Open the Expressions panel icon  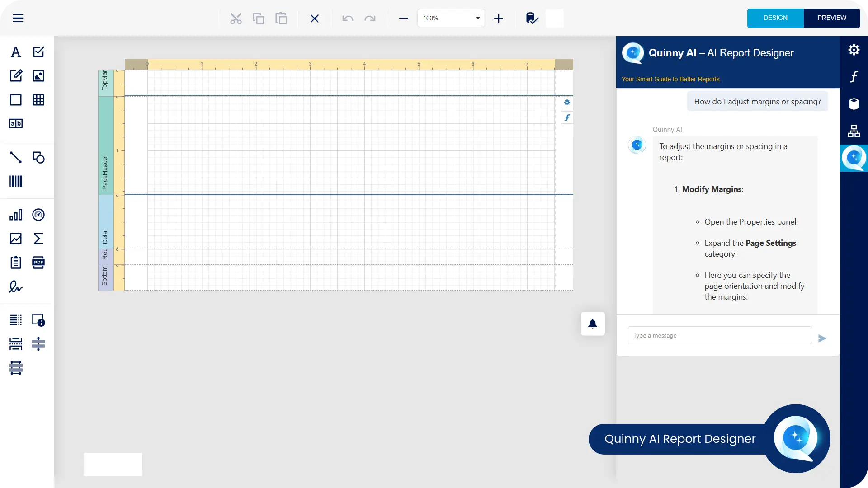[854, 77]
